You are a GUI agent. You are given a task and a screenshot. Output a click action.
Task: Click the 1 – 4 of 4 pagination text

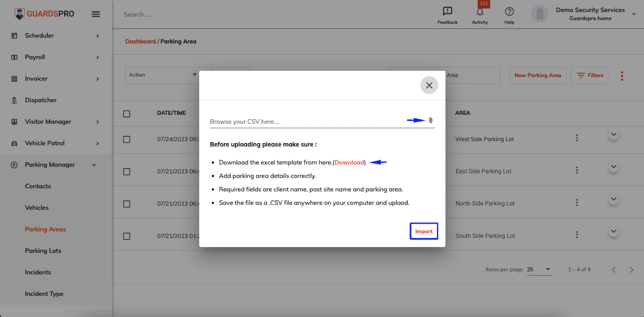579,269
